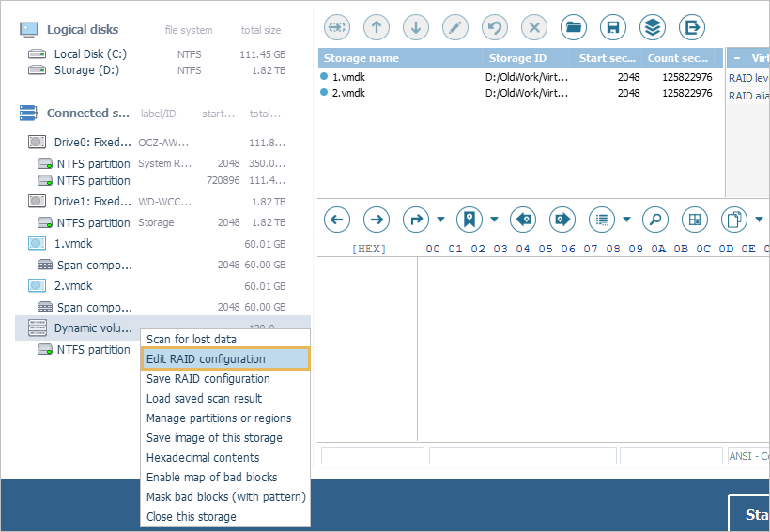The height and width of the screenshot is (532, 770).
Task: Select Drive1 fixed drive in connected storages
Action: click(92, 201)
